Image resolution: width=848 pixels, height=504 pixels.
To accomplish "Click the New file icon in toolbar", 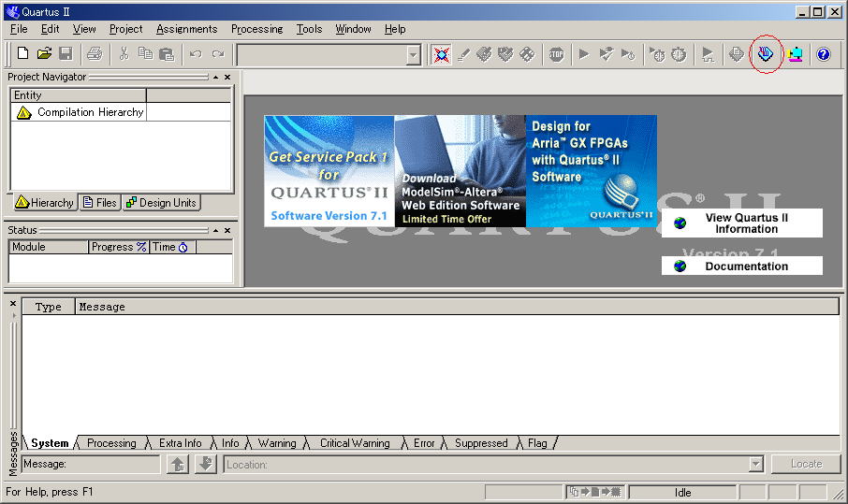I will 23,54.
